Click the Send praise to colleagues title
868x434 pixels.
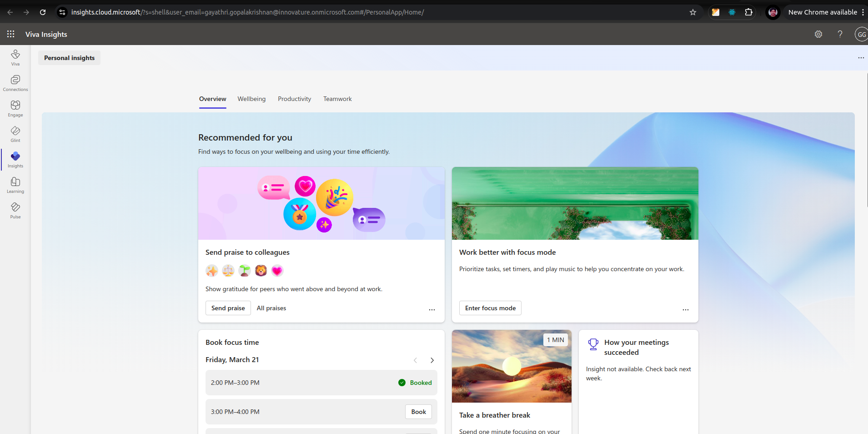click(247, 252)
